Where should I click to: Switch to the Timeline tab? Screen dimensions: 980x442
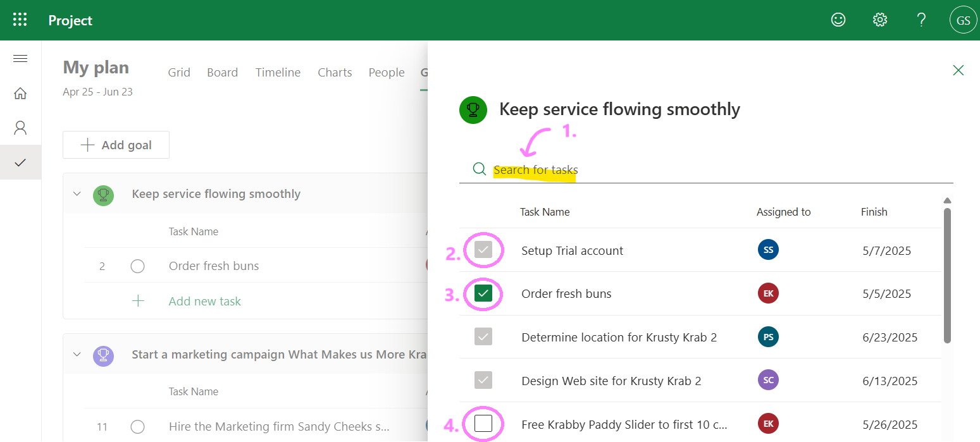(x=278, y=73)
